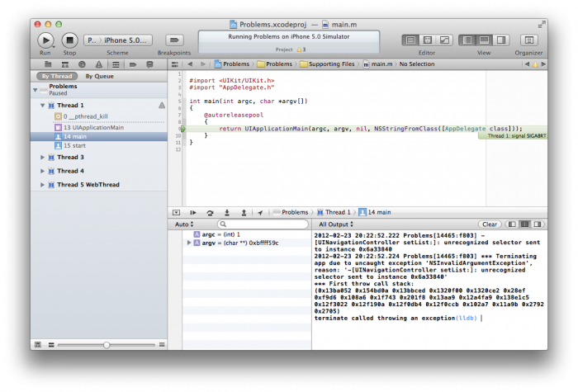Toggle the Breakpoints button
Screen dimensions: 578x392
pos(174,40)
